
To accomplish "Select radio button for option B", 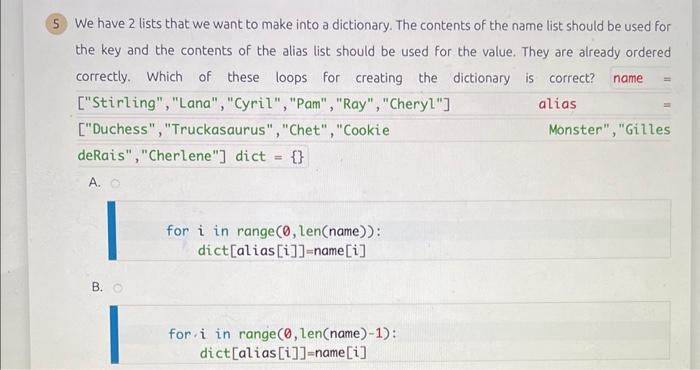I will (x=118, y=288).
